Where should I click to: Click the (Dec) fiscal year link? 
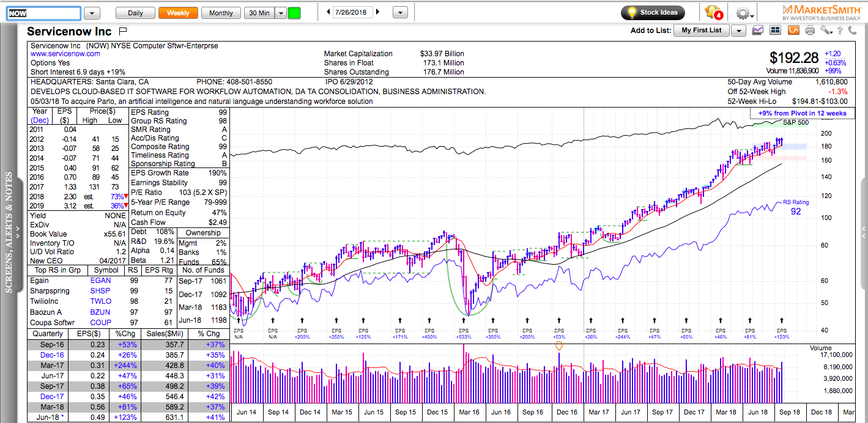click(x=40, y=120)
